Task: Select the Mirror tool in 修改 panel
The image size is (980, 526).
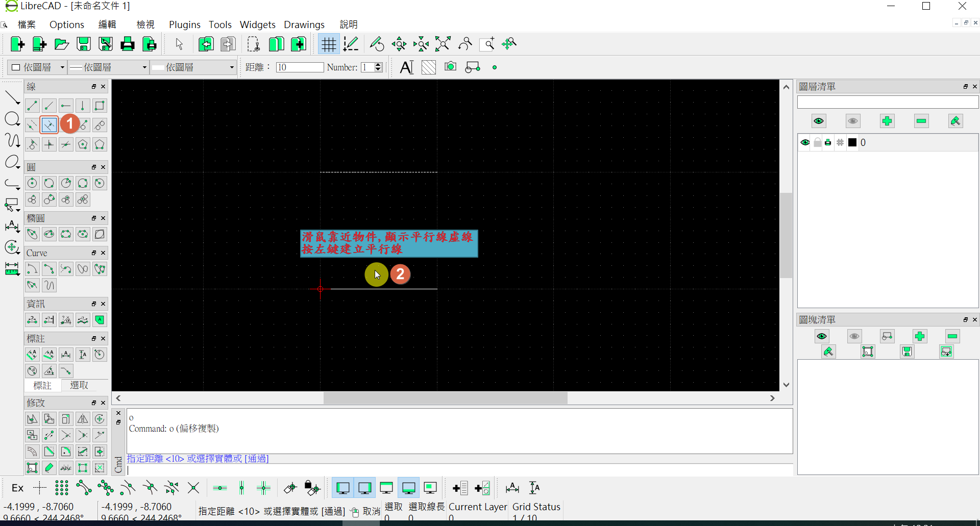Action: [83, 419]
